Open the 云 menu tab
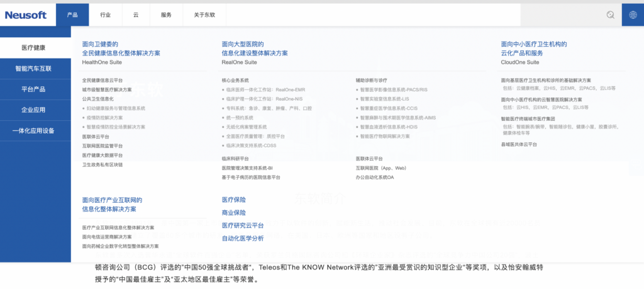The image size is (644, 289). click(x=136, y=15)
